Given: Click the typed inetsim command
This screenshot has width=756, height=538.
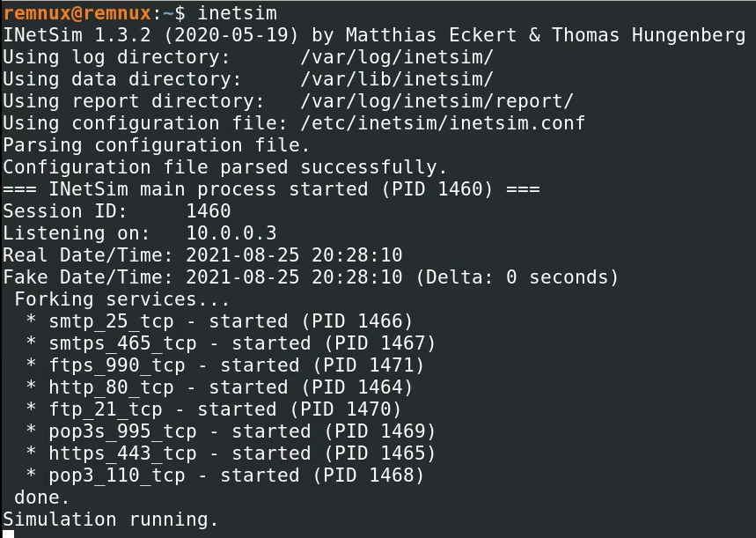Looking at the screenshot, I should coord(237,12).
